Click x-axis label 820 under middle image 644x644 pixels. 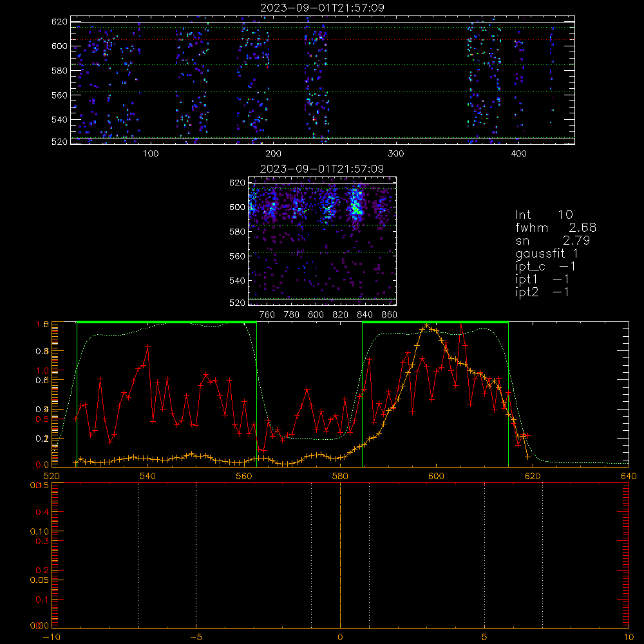(341, 315)
